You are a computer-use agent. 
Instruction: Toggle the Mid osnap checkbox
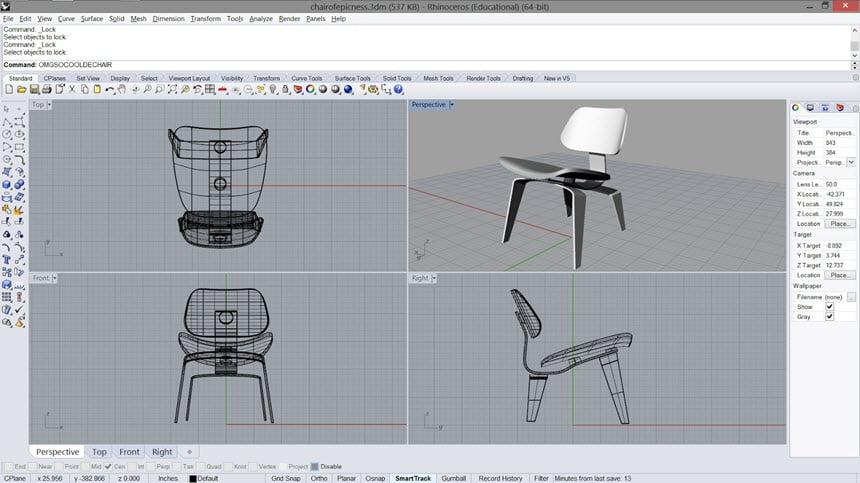pos(85,467)
